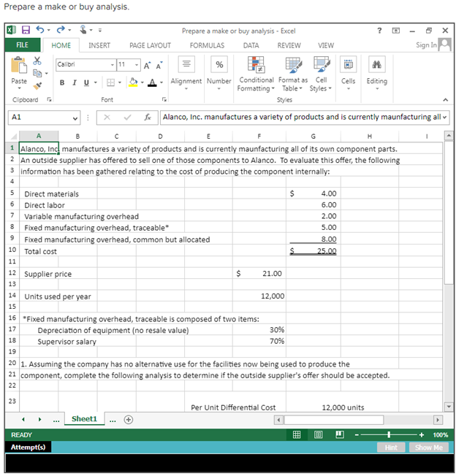Expand the Font Color dropdown arrow
456x476 pixels.
pyautogui.click(x=161, y=82)
